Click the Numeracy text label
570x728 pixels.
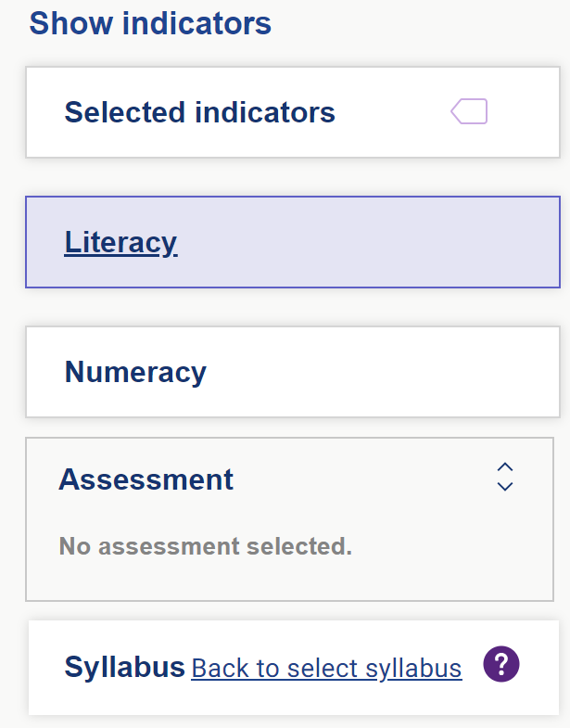coord(135,372)
